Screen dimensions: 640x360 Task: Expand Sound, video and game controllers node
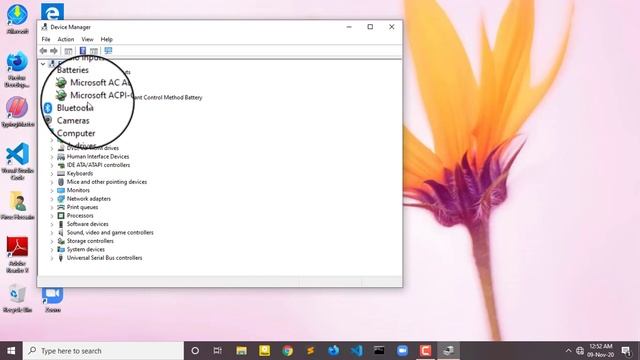coord(52,233)
